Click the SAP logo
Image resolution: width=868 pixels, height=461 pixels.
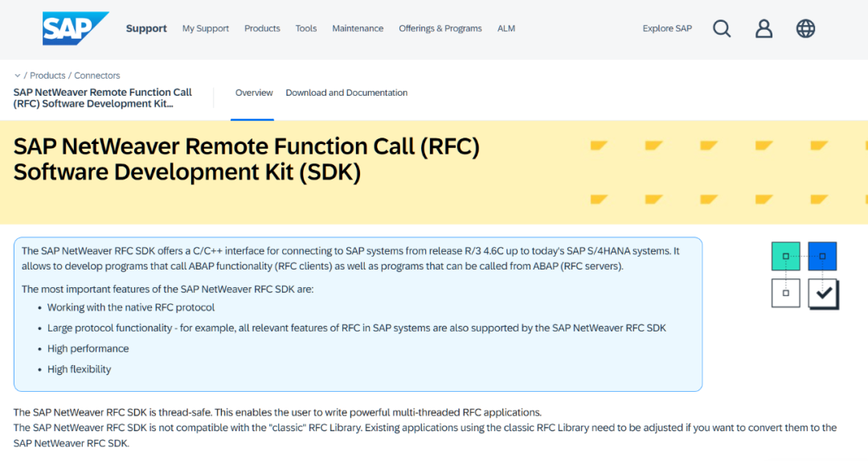pos(76,28)
